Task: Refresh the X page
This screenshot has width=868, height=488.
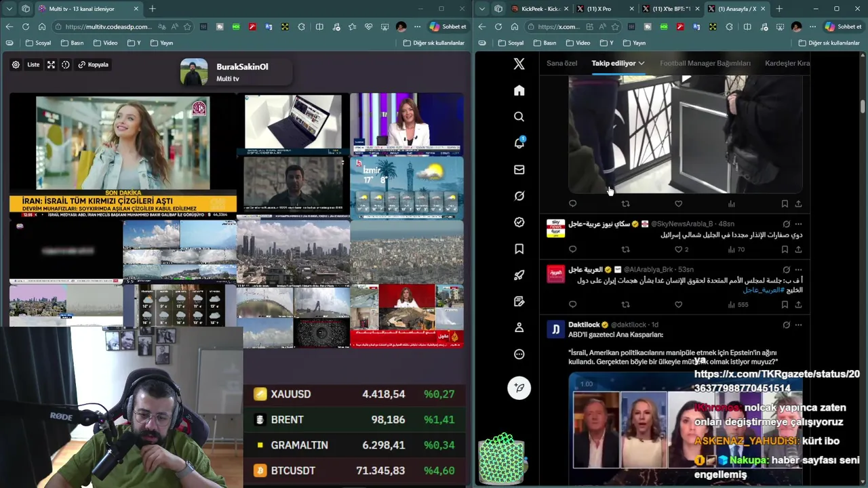Action: tap(498, 26)
